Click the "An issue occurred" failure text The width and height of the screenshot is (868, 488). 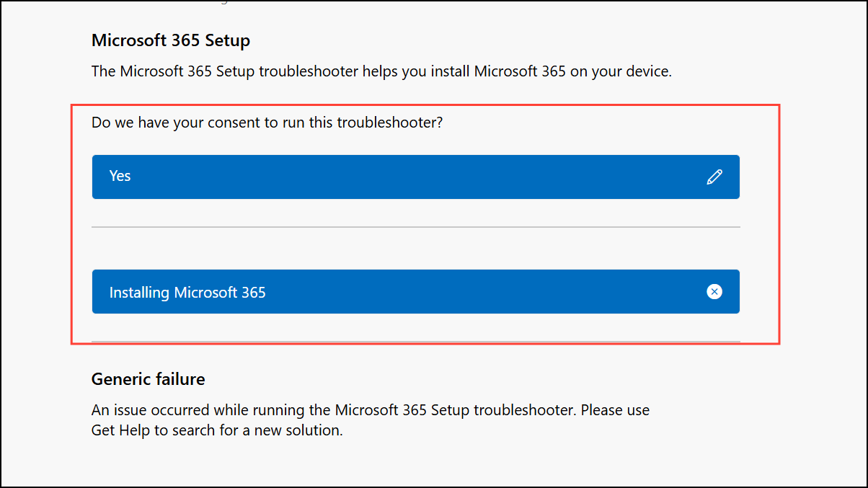pos(151,410)
